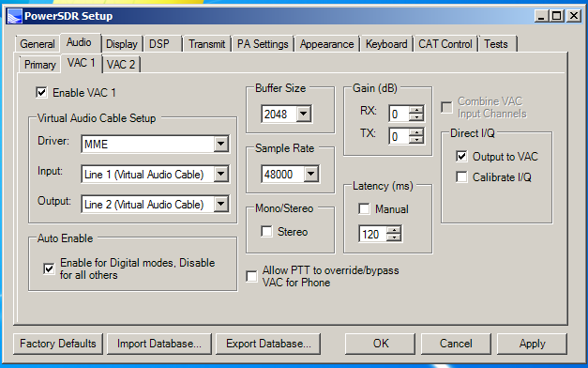Click Import Database button
This screenshot has height=368, width=588.
(159, 344)
